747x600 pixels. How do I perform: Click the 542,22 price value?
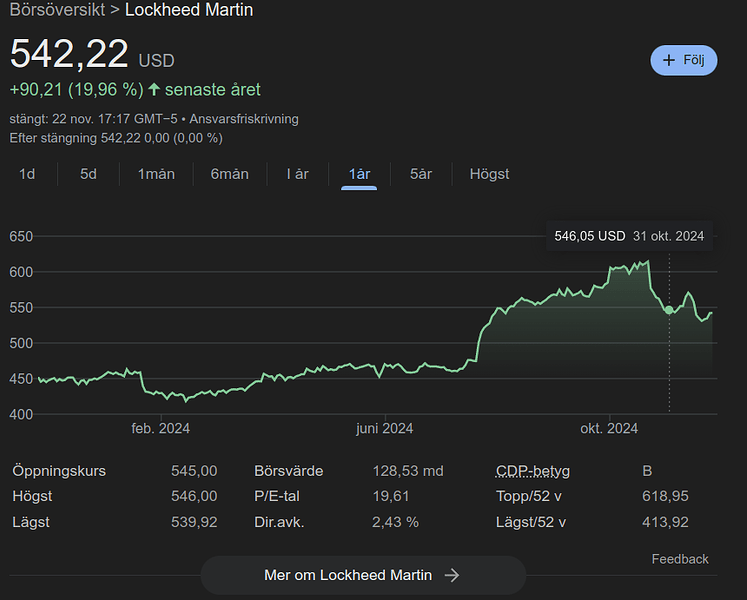click(69, 53)
